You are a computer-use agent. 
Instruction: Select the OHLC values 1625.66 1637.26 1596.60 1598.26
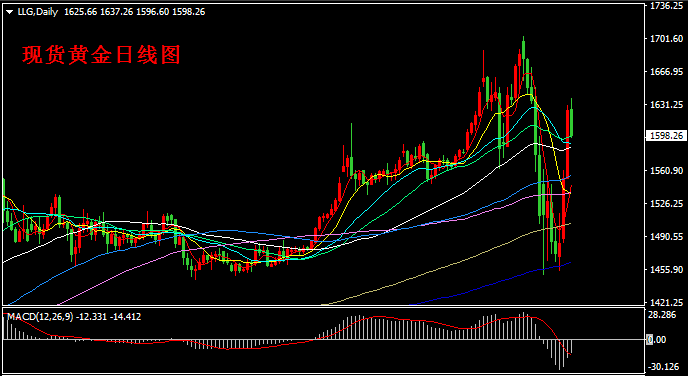point(134,12)
